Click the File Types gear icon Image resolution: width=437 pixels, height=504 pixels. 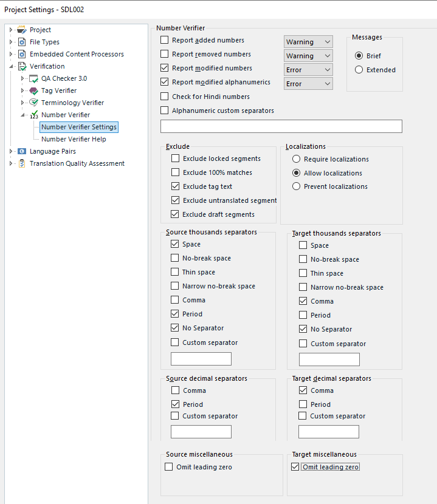pyautogui.click(x=22, y=42)
